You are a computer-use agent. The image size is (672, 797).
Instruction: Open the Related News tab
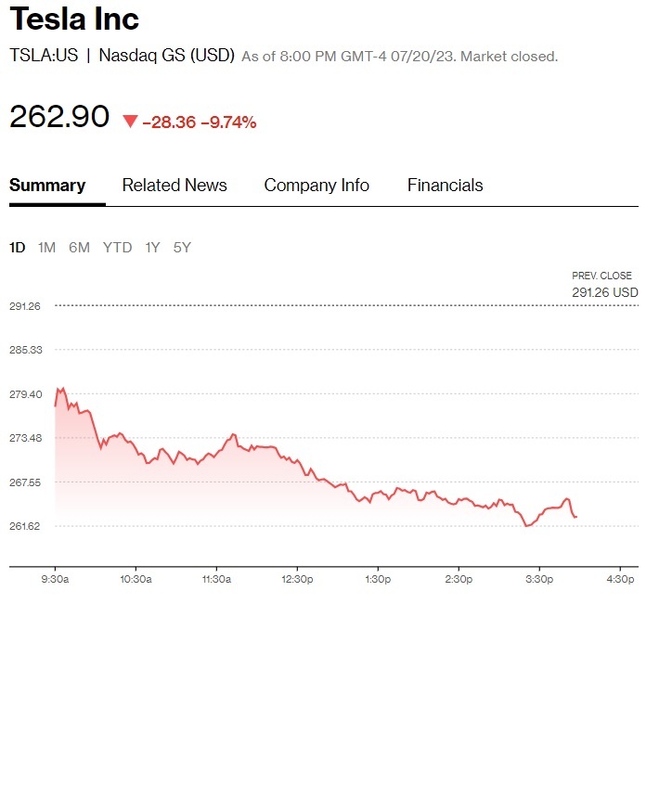pyautogui.click(x=174, y=186)
